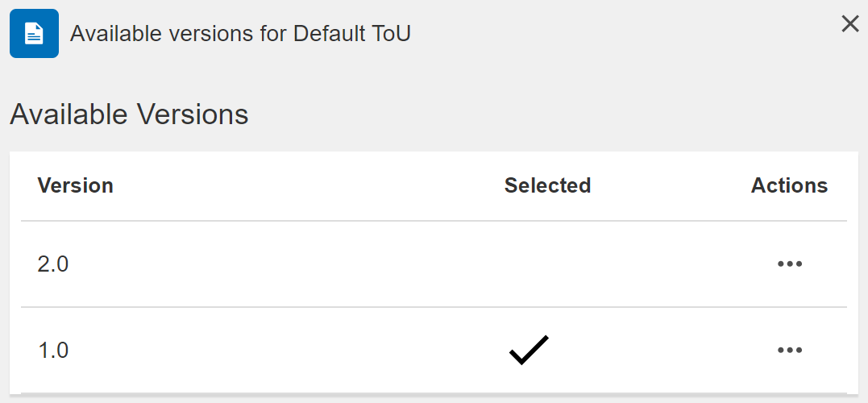The width and height of the screenshot is (868, 403).
Task: Click the blue document icon in header
Action: [35, 33]
